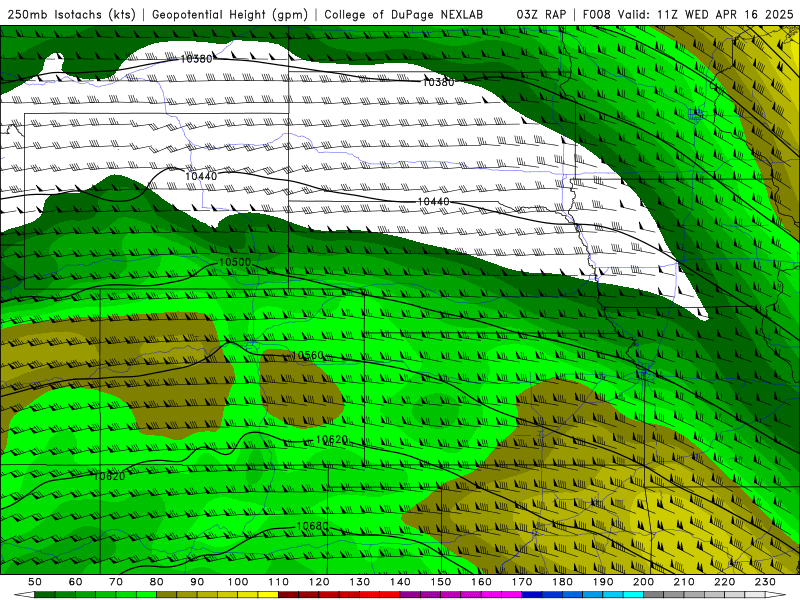800x600 pixels.
Task: Select the 60 label on color scale
Action: 75,582
